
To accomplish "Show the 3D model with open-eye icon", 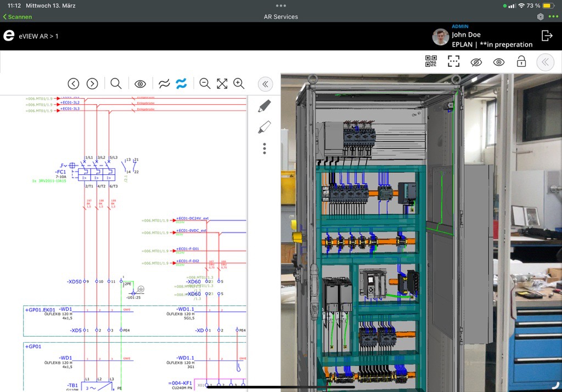I will coord(498,62).
